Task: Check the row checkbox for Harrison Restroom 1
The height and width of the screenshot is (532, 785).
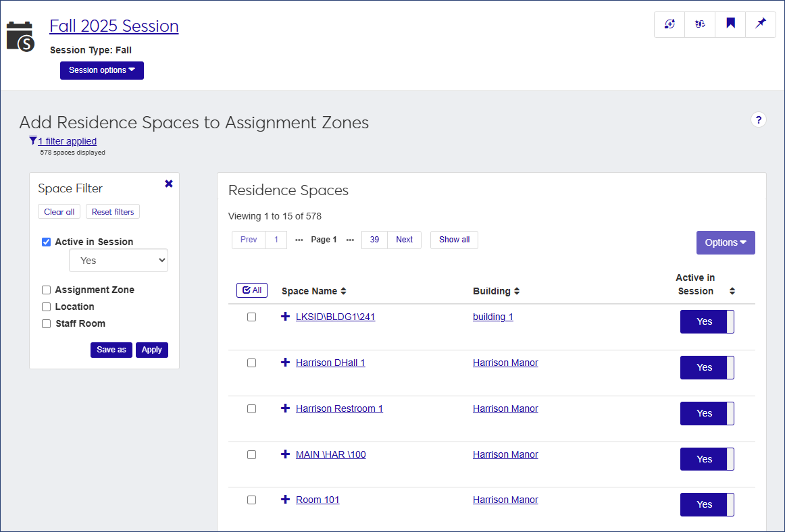Action: pyautogui.click(x=251, y=408)
